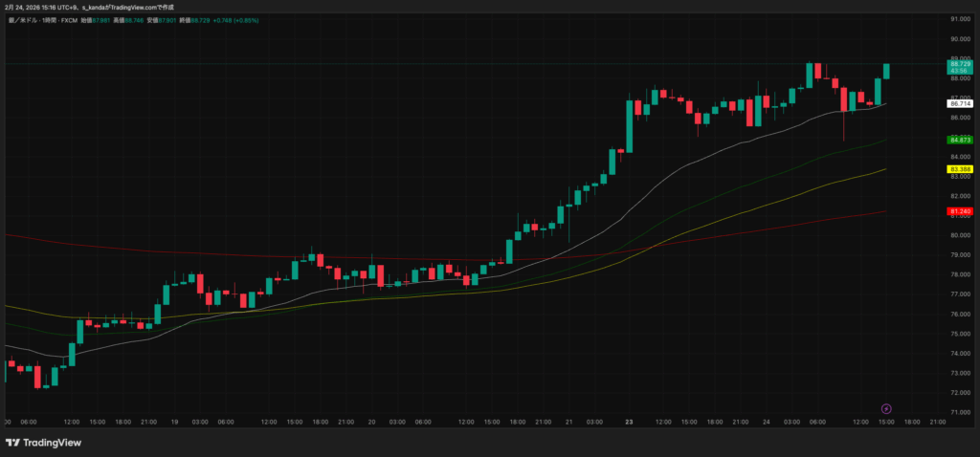Click the 72.000 price axis label

coord(959,393)
